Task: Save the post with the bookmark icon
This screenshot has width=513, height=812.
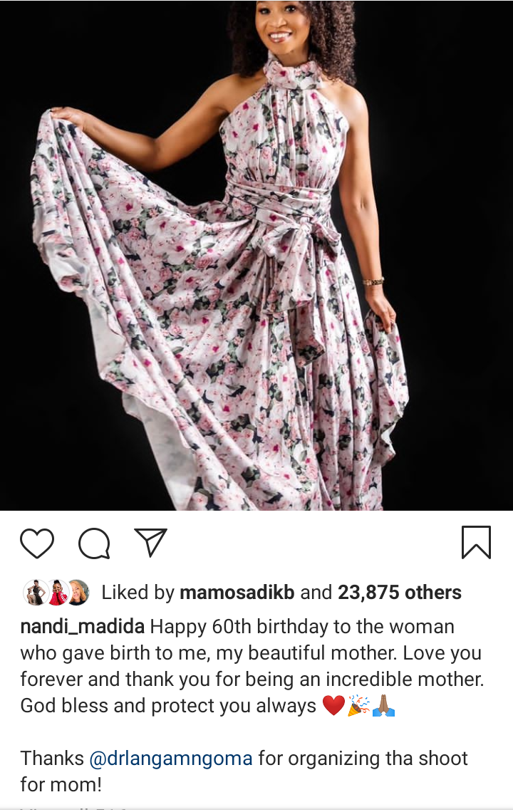Action: click(476, 542)
